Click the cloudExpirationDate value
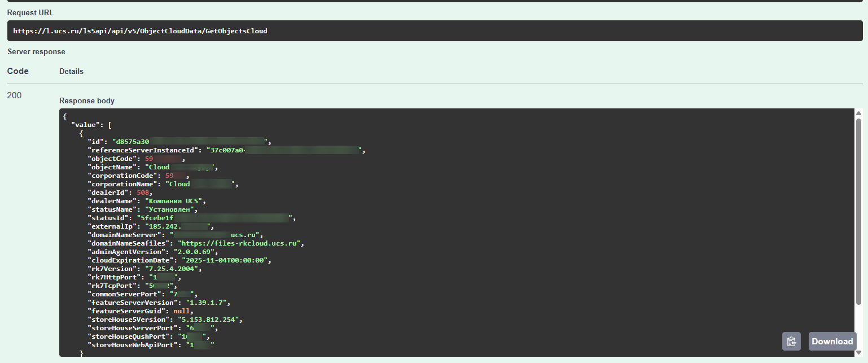Image resolution: width=868 pixels, height=363 pixels. coord(226,260)
